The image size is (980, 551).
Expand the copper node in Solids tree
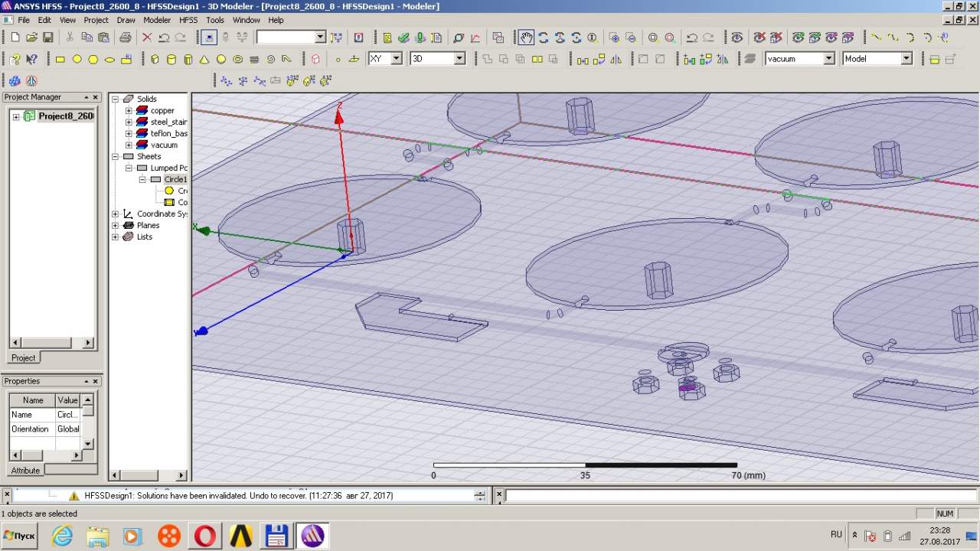click(129, 111)
